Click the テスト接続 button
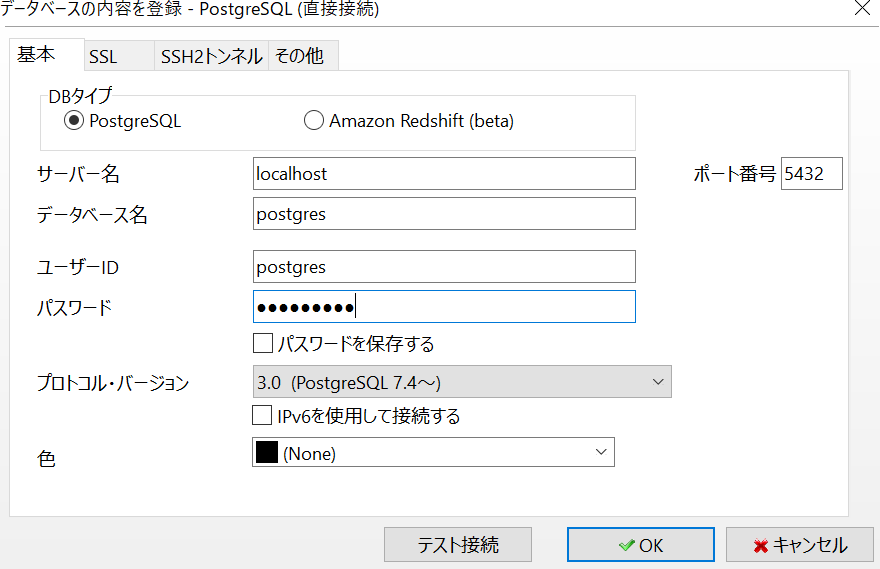880x569 pixels. click(x=458, y=545)
